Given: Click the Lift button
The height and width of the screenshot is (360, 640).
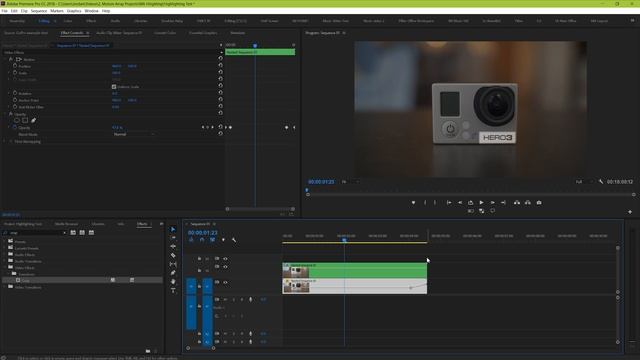Looking at the screenshot, I should [x=517, y=202].
